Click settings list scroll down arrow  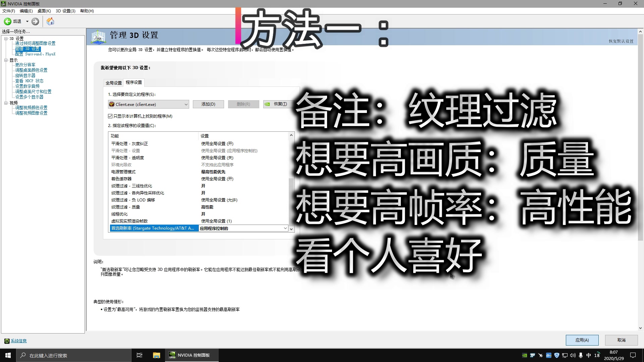click(x=291, y=229)
